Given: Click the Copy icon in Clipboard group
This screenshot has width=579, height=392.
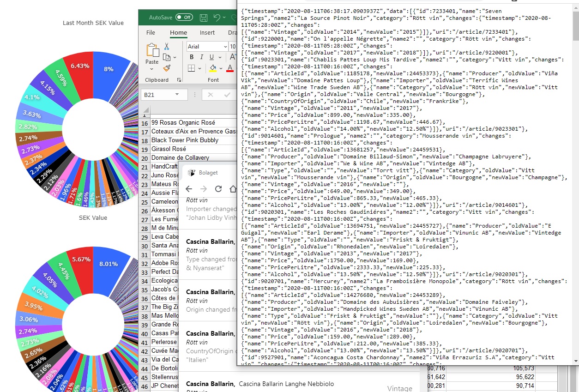Looking at the screenshot, I should (167, 57).
